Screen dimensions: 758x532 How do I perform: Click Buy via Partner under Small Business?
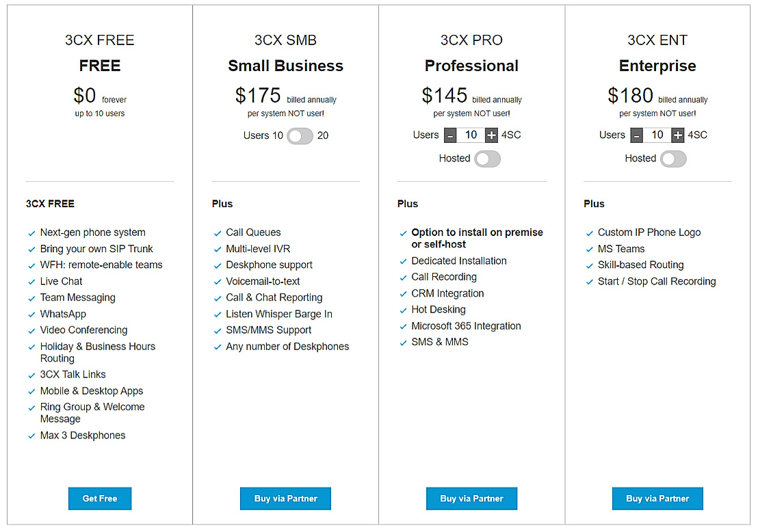(x=285, y=498)
